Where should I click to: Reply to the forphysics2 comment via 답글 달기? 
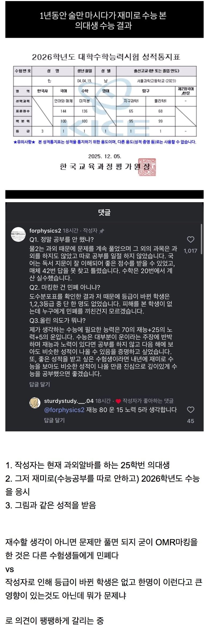(40, 384)
